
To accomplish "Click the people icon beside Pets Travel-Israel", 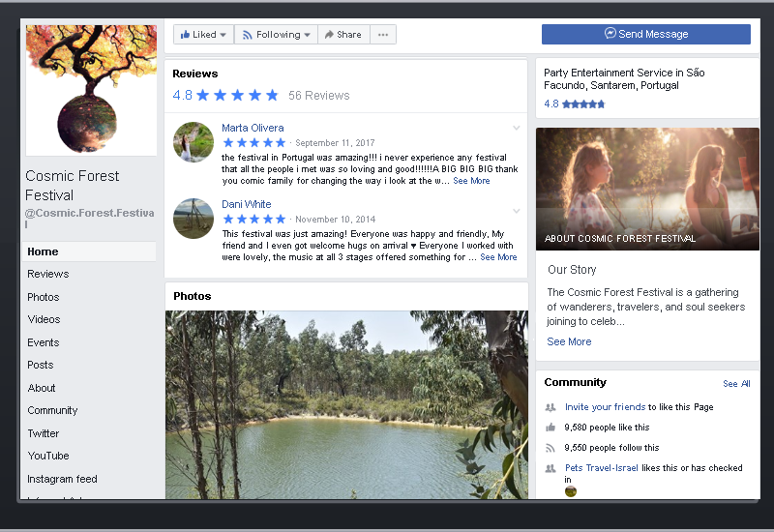I will pos(551,468).
